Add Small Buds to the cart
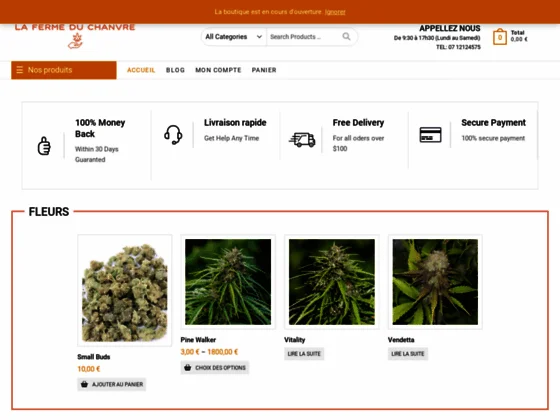This screenshot has width=560, height=420. pyautogui.click(x=112, y=384)
